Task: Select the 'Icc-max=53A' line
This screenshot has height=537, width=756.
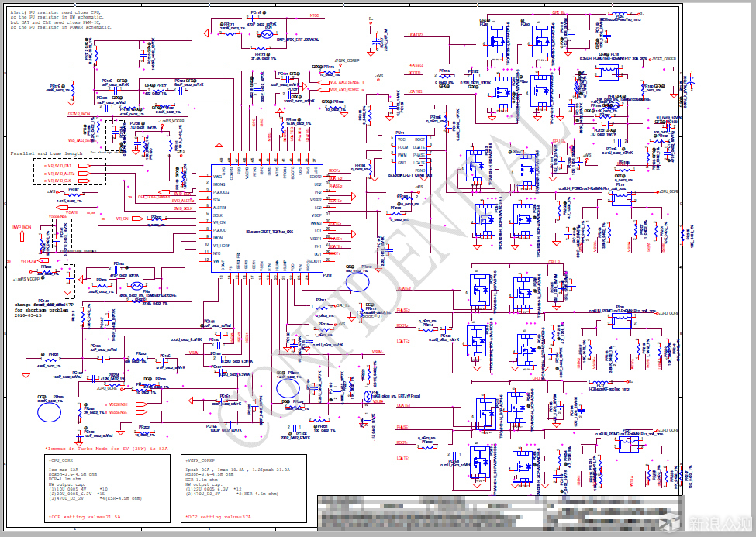Action: click(63, 469)
